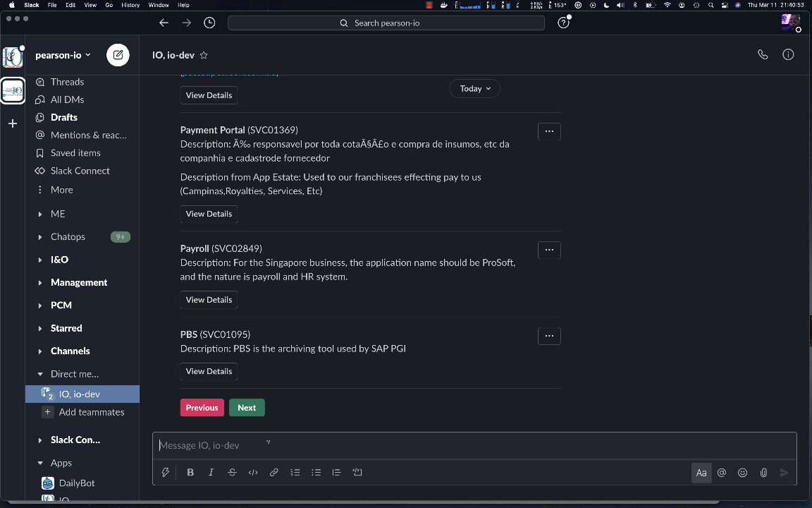Focus the Message IO, io-dev field

tap(474, 446)
